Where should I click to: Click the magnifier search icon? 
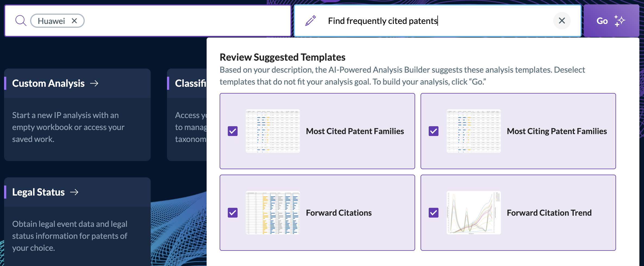coord(21,21)
